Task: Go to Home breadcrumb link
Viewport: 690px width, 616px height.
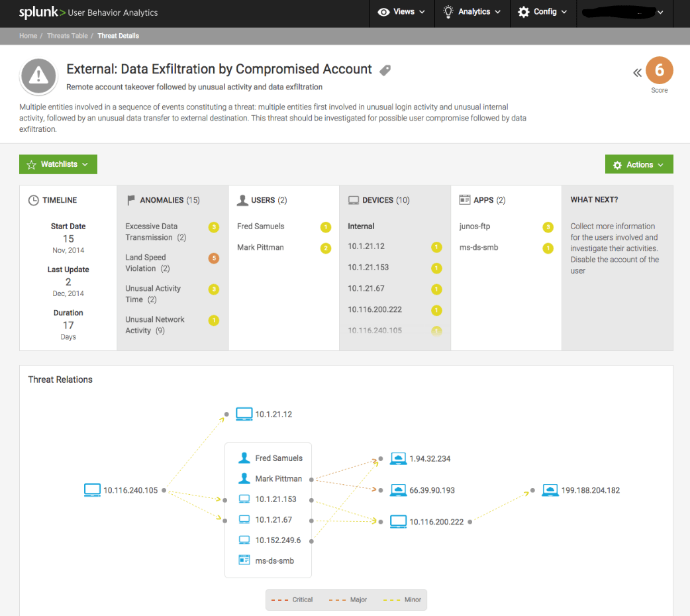Action: 28,36
